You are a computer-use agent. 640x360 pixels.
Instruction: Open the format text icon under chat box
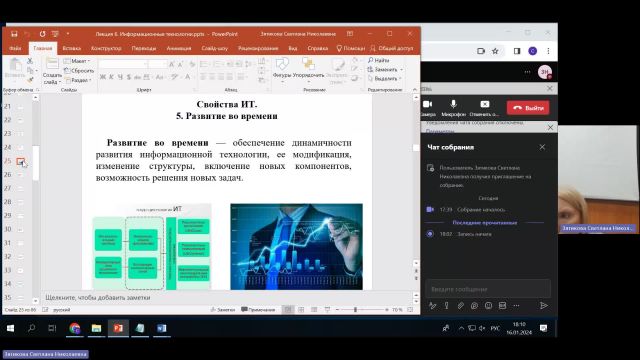tap(433, 305)
